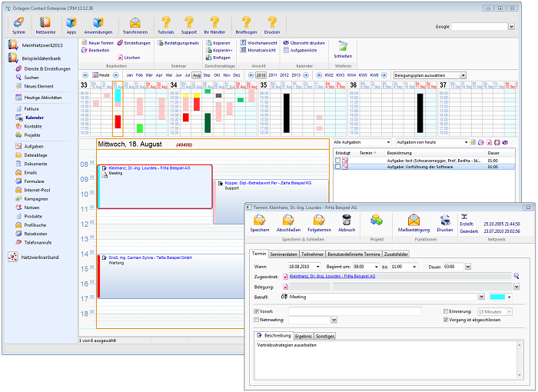Switch to Benutzerdefinierte Termine tab
This screenshot has width=538, height=392.
click(354, 254)
